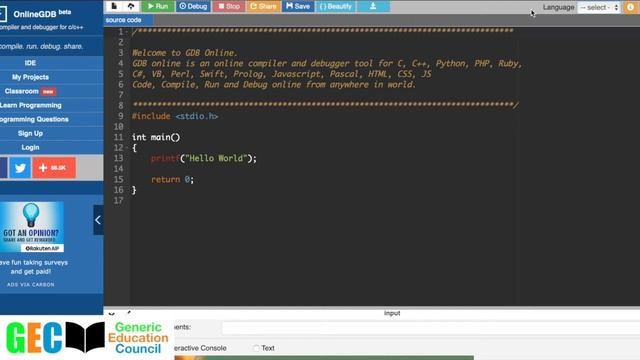
Task: Click the 'int main()' line
Action: 156,138
